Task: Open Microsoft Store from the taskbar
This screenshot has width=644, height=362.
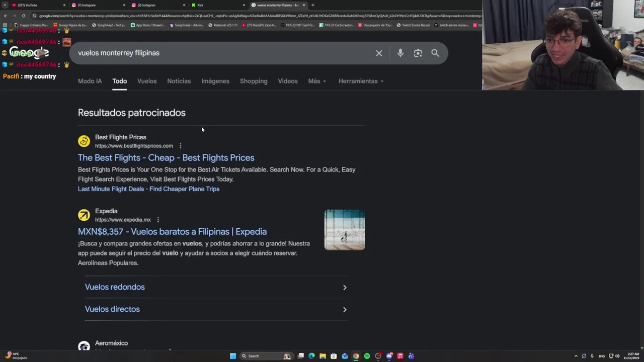Action: click(334, 356)
